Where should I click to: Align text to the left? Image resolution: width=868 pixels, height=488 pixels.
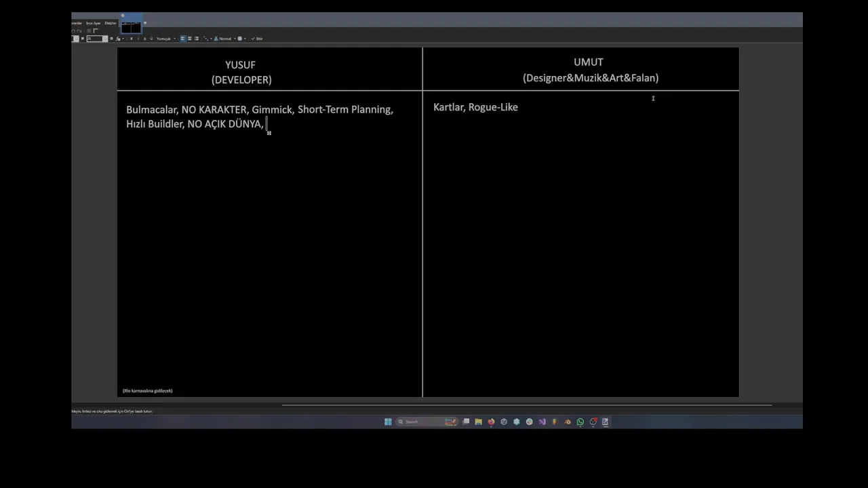click(x=183, y=39)
